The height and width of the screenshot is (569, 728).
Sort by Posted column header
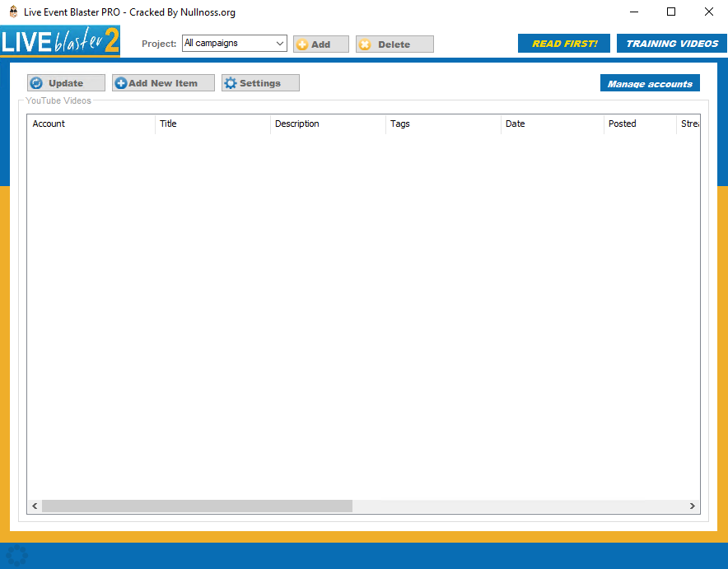pos(640,124)
